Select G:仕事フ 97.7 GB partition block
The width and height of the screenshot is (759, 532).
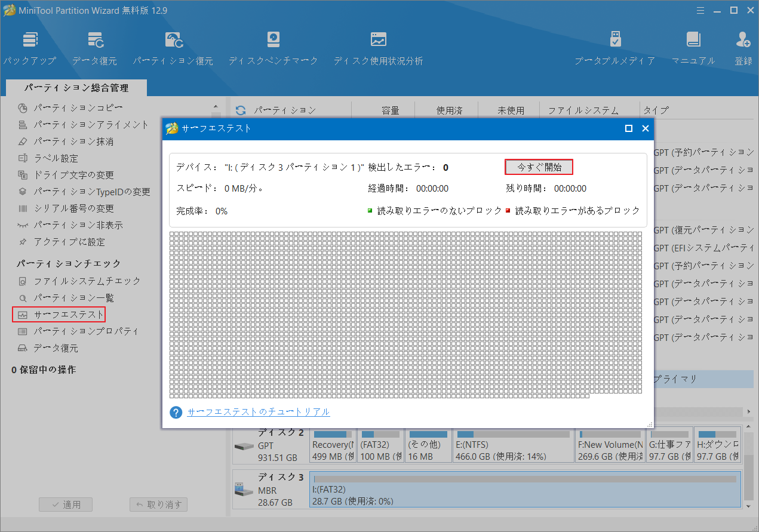[670, 444]
